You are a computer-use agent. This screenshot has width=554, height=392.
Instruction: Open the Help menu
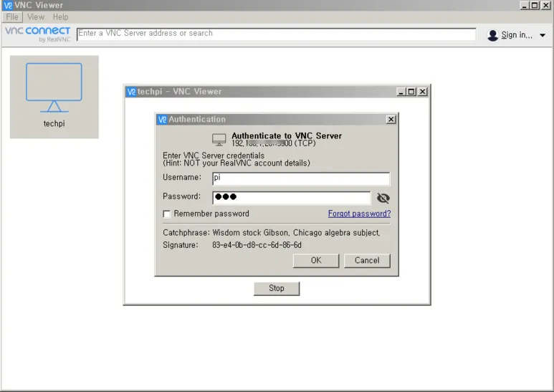click(x=60, y=17)
